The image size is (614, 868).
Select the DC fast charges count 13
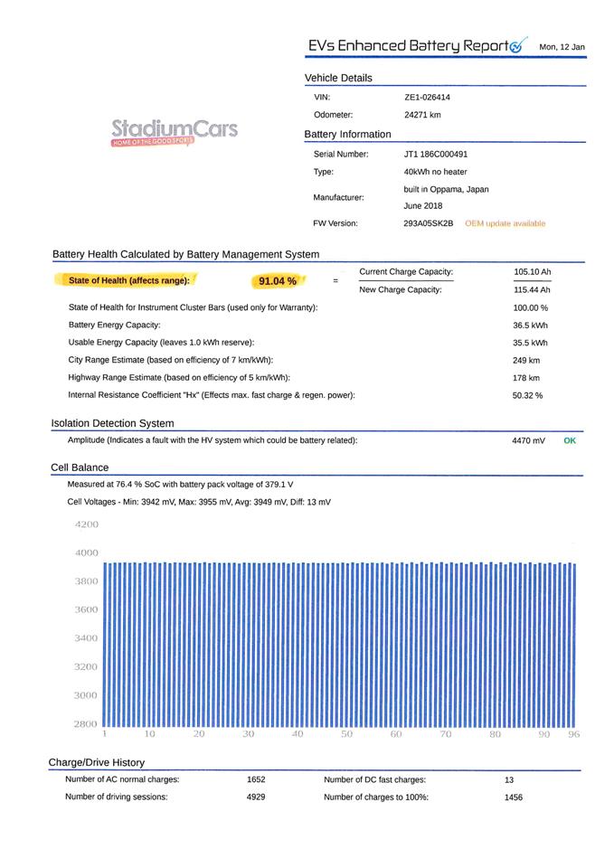pos(509,779)
